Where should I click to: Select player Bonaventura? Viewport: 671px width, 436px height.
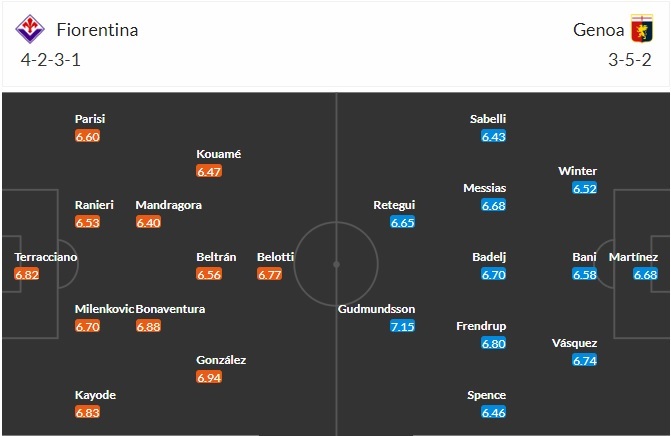170,309
